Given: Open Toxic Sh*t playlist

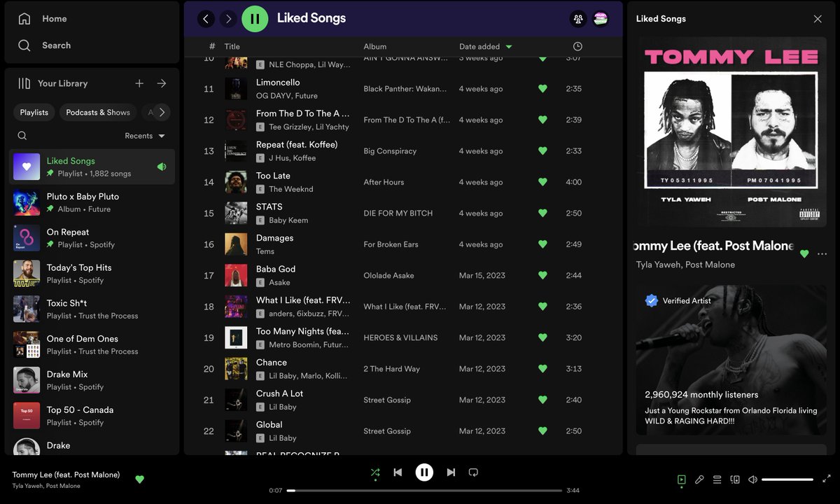Looking at the screenshot, I should tap(92, 309).
